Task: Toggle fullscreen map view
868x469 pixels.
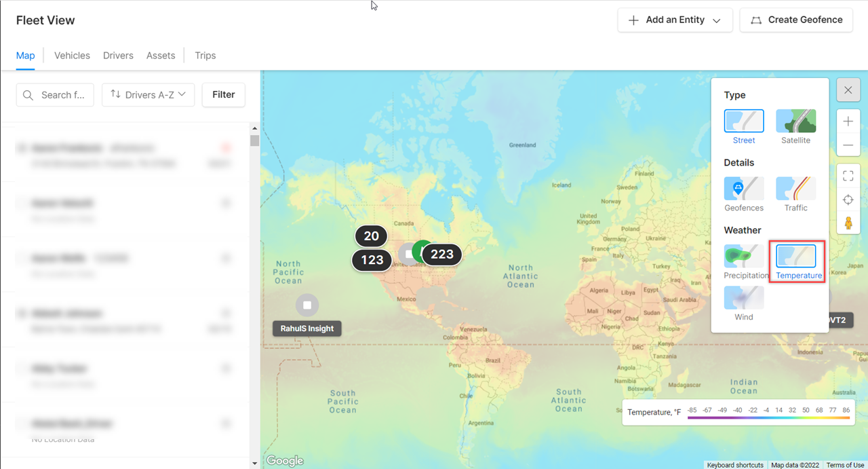Action: pyautogui.click(x=848, y=176)
